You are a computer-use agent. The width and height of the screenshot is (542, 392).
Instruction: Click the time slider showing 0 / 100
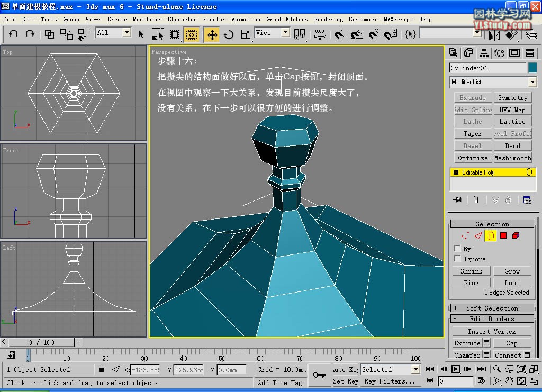point(41,342)
